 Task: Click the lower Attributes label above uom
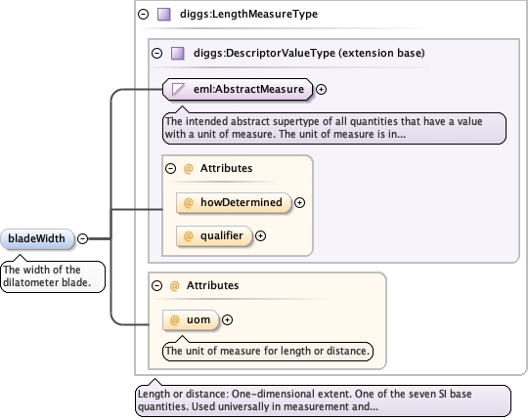coord(213,286)
